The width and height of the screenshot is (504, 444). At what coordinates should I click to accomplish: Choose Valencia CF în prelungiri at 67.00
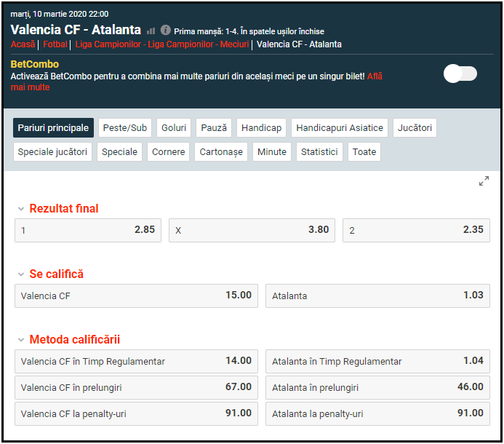coord(136,387)
